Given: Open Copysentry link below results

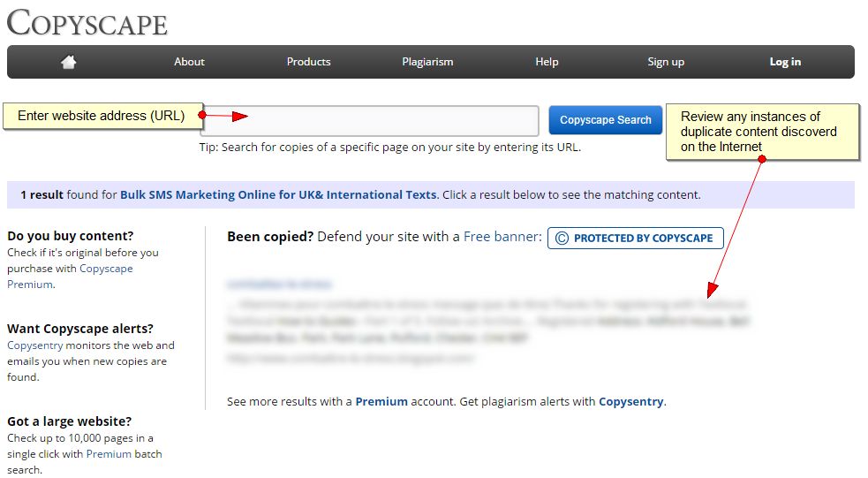Looking at the screenshot, I should [631, 401].
